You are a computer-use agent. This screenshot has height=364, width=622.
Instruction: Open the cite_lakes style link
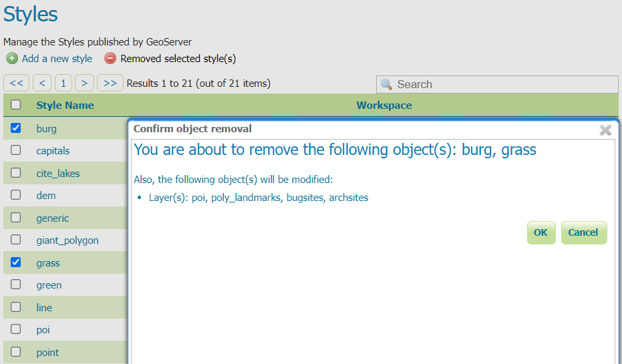point(58,173)
